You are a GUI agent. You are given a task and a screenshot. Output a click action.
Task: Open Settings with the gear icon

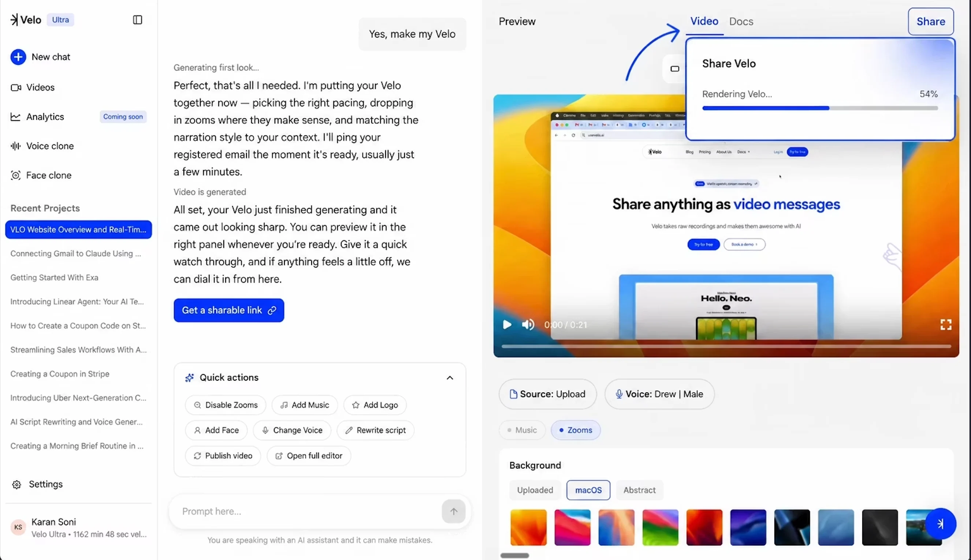(x=37, y=484)
